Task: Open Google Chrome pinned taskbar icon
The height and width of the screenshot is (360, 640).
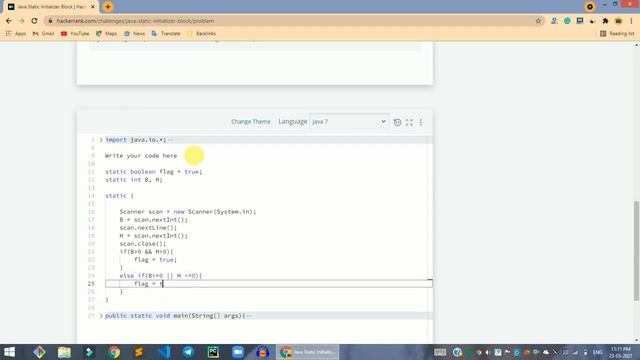Action: click(x=114, y=352)
